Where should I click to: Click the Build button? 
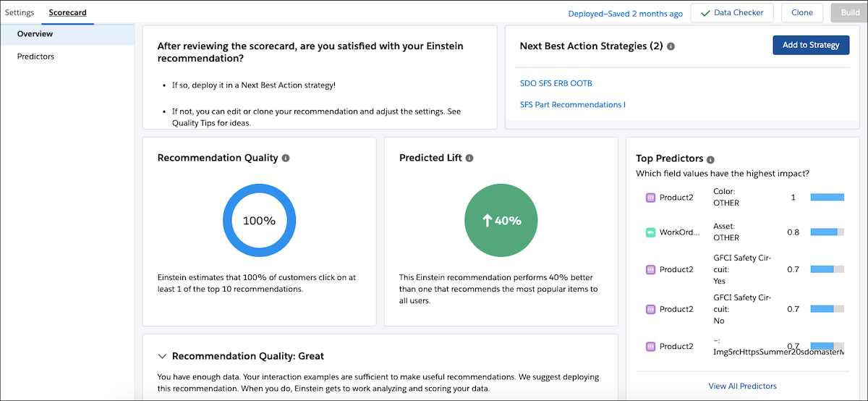849,13
